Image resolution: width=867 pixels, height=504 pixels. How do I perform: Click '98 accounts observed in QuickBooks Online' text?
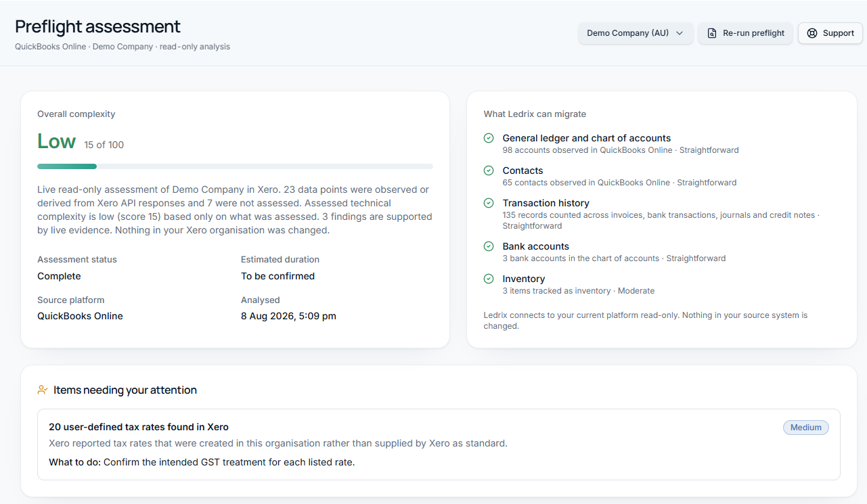coord(587,150)
